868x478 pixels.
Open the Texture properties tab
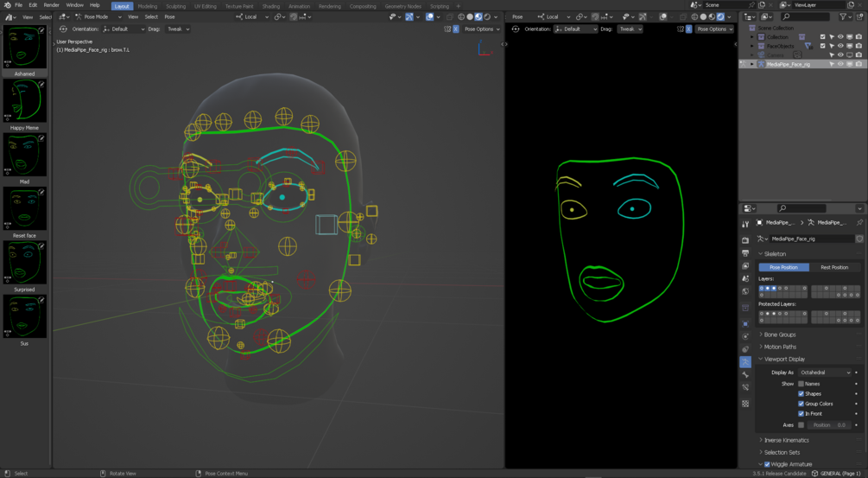point(745,404)
